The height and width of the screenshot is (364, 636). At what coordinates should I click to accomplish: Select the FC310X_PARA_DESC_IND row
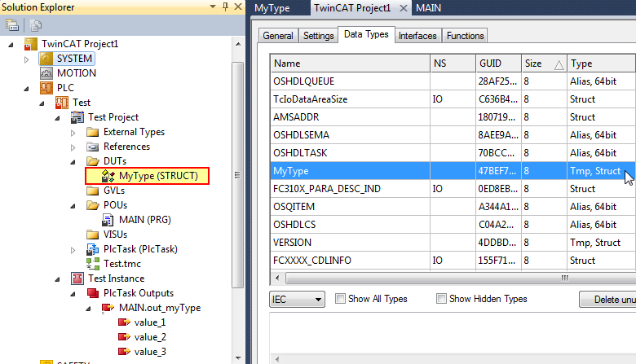coord(453,189)
